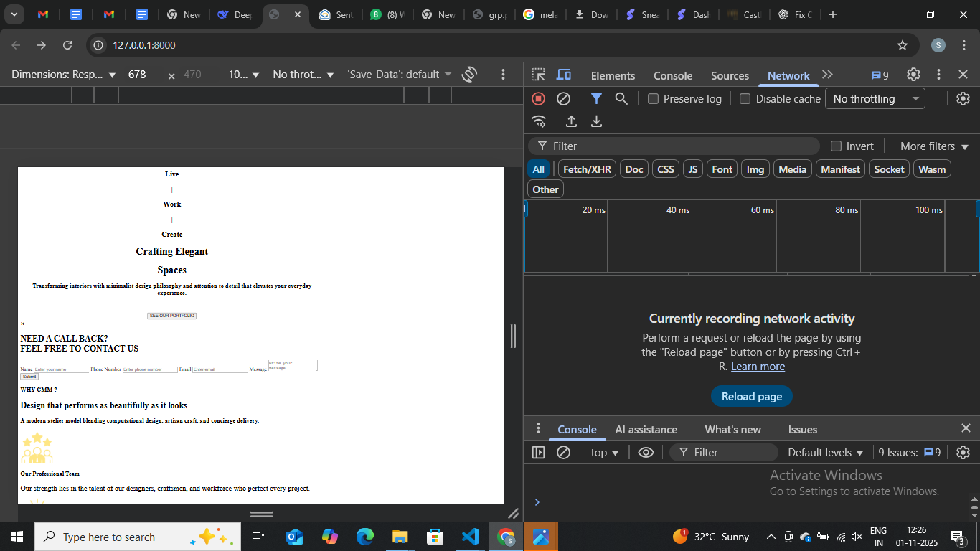Tick the Invert filter checkbox
980x551 pixels.
click(836, 146)
